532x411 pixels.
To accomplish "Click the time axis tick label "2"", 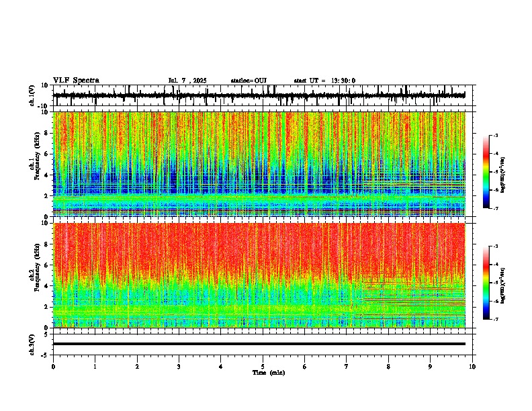I will pyautogui.click(x=137, y=367).
